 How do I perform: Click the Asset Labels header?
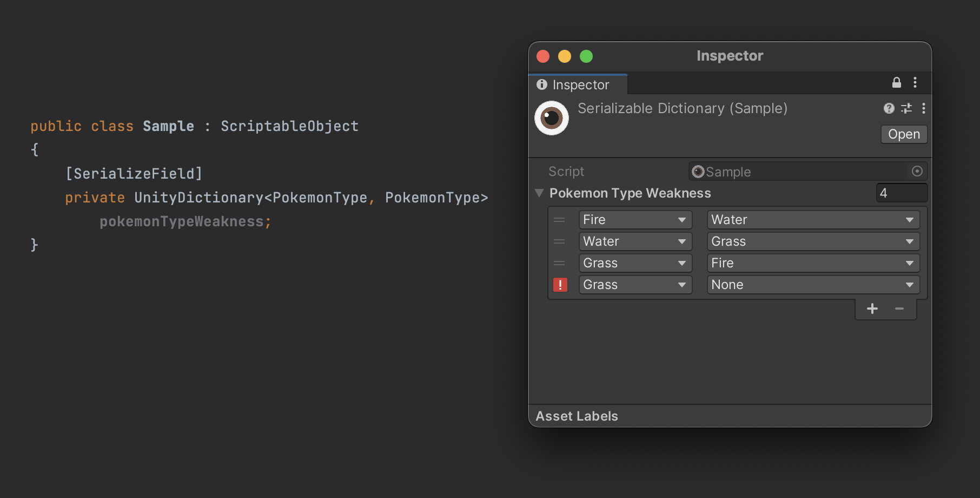pyautogui.click(x=577, y=416)
